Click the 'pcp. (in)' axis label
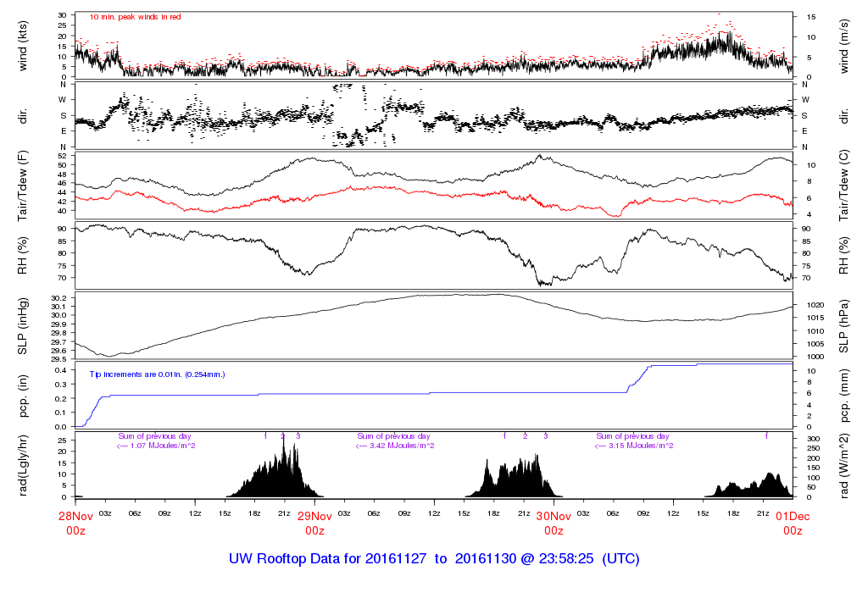868x593 pixels. (x=23, y=396)
